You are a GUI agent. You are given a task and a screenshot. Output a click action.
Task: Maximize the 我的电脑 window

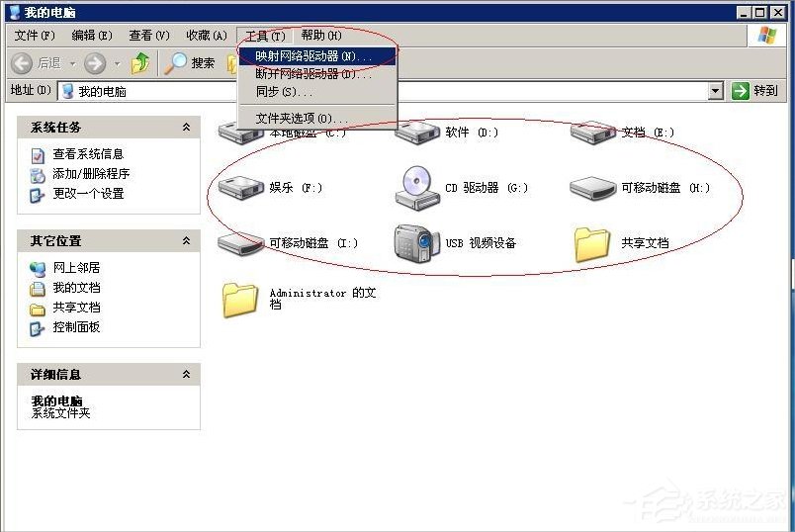tap(760, 12)
